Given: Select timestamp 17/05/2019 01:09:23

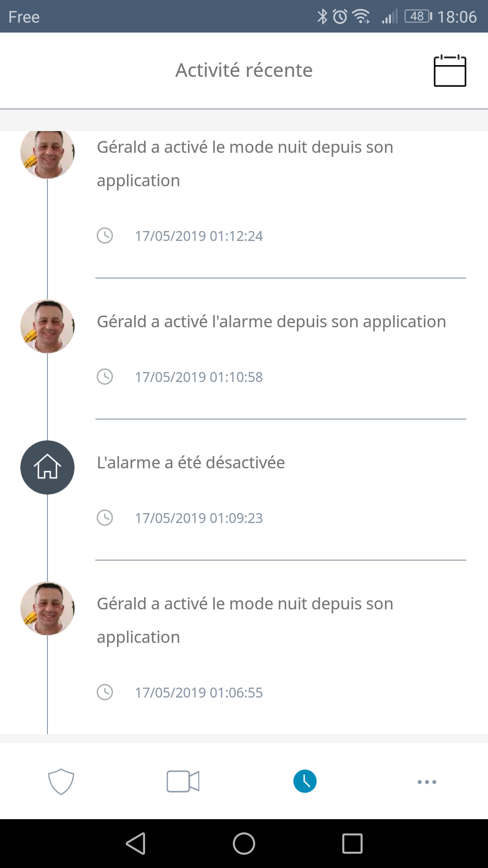Looking at the screenshot, I should click(199, 518).
